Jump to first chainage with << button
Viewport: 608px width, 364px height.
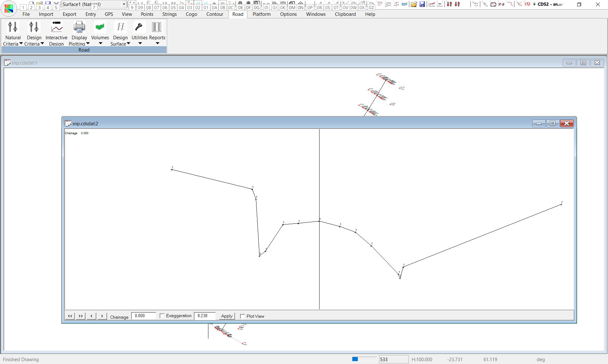click(70, 316)
